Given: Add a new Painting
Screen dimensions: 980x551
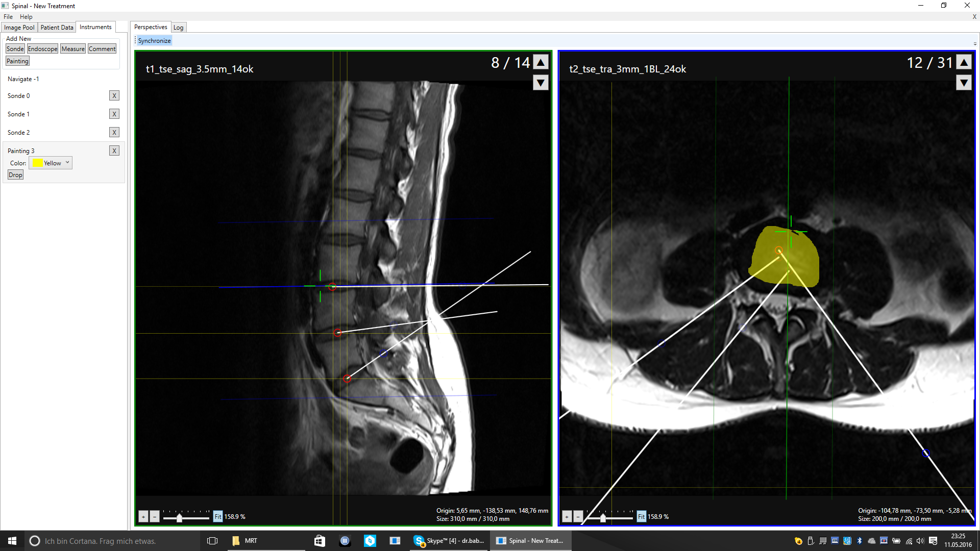Looking at the screenshot, I should click(17, 61).
